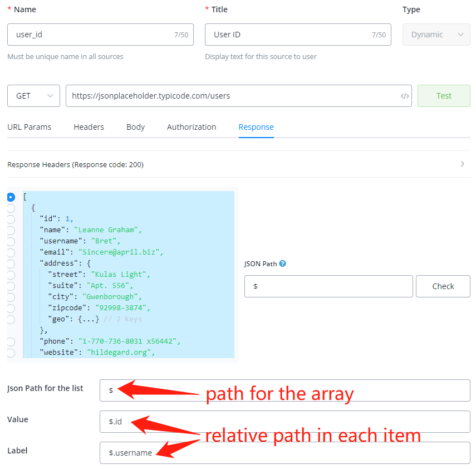Image resolution: width=476 pixels, height=469 pixels.
Task: Expand the collapsed "geo" object
Action: 89,319
